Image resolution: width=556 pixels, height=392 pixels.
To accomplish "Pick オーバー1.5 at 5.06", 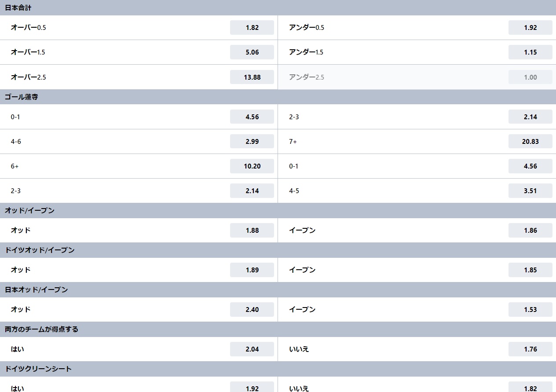I will (x=252, y=52).
